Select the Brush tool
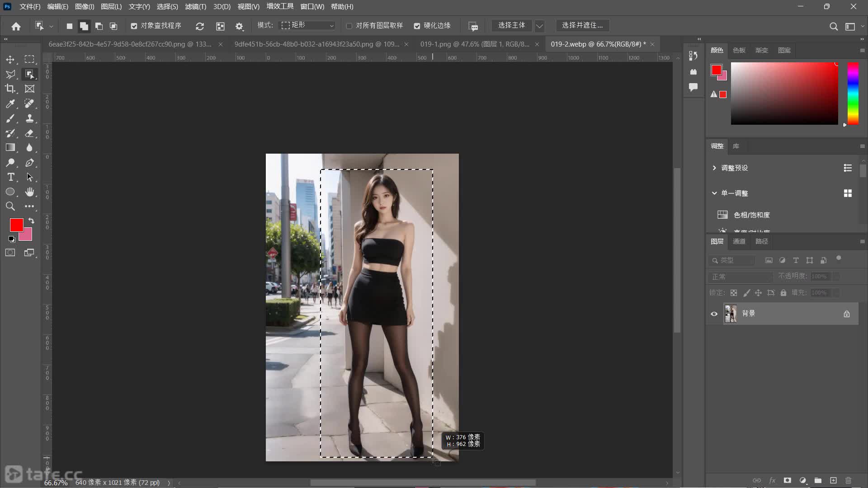This screenshot has height=488, width=868. click(x=10, y=118)
